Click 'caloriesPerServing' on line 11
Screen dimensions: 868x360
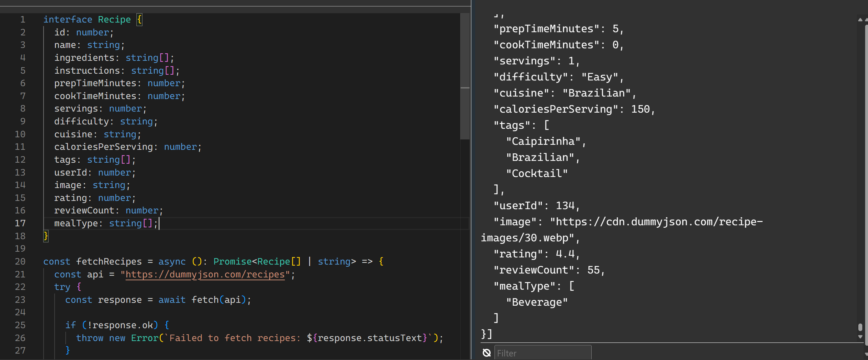104,147
